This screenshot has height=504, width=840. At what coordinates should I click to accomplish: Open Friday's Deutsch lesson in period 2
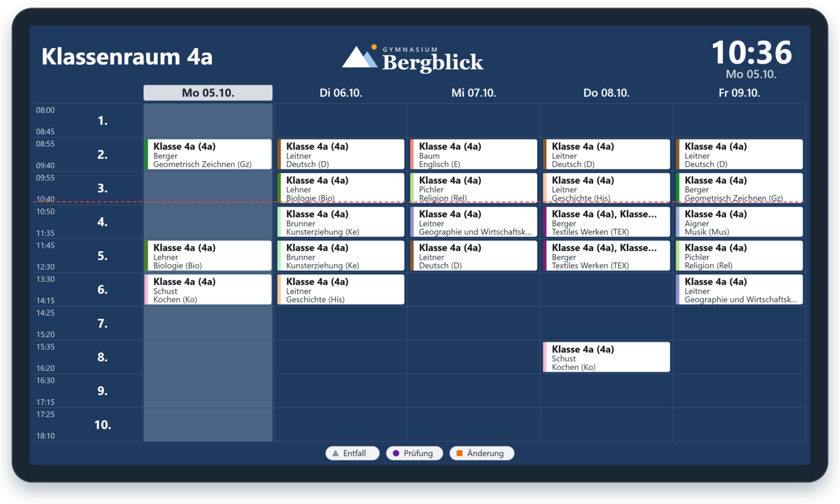point(739,155)
